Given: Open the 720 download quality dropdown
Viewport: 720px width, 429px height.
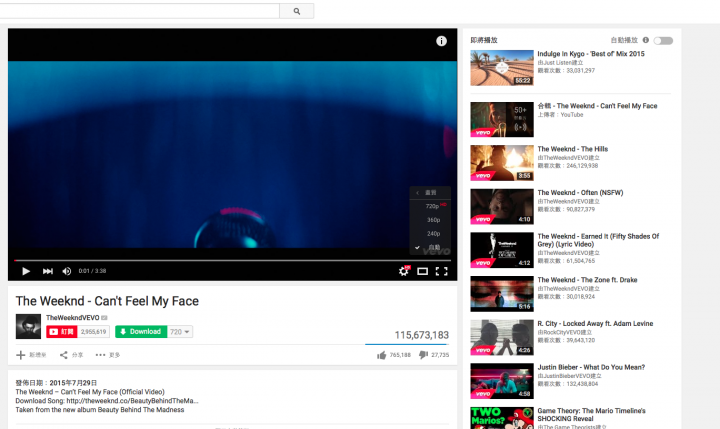Looking at the screenshot, I should (180, 332).
